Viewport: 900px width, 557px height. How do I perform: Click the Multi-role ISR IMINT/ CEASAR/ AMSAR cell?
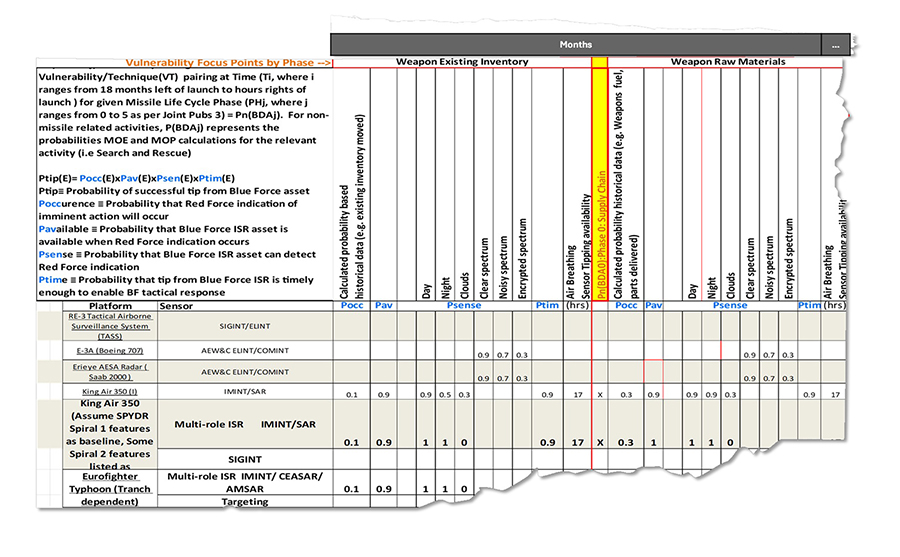[244, 483]
